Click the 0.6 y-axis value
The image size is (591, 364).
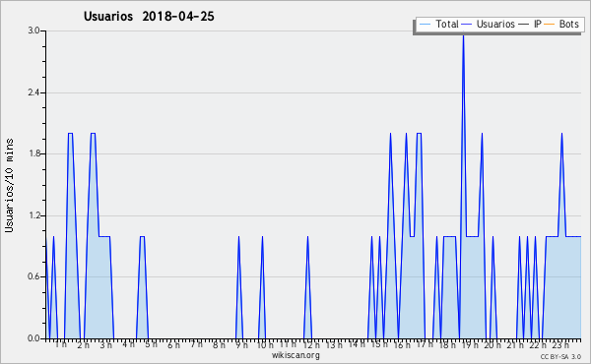pyautogui.click(x=33, y=276)
